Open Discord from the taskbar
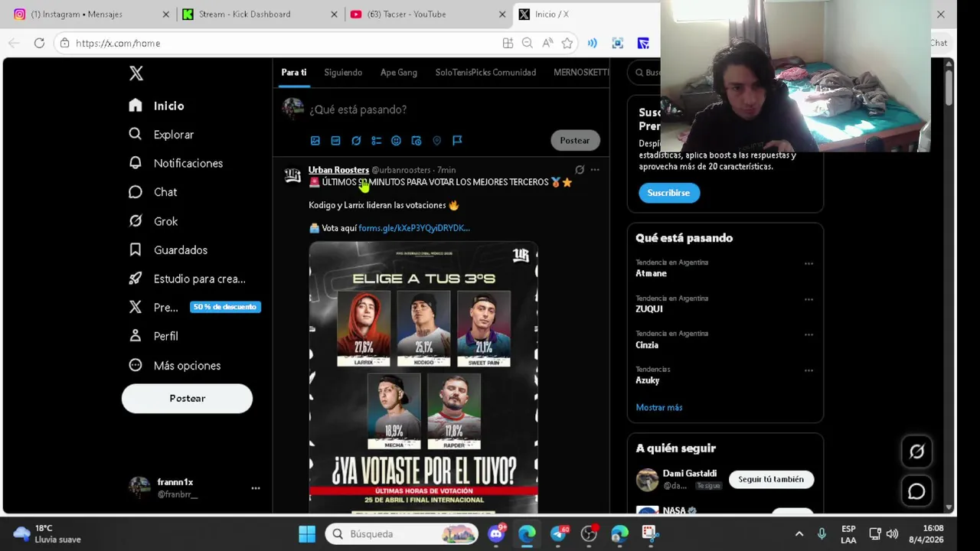The width and height of the screenshot is (980, 551). [496, 534]
